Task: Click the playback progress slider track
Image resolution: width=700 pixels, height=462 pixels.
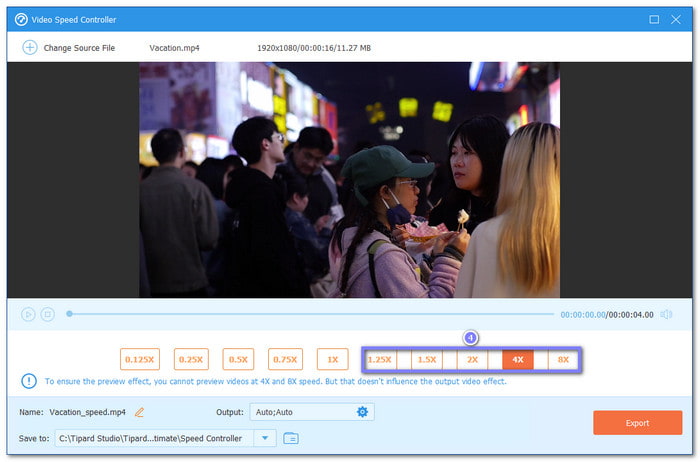Action: 310,314
